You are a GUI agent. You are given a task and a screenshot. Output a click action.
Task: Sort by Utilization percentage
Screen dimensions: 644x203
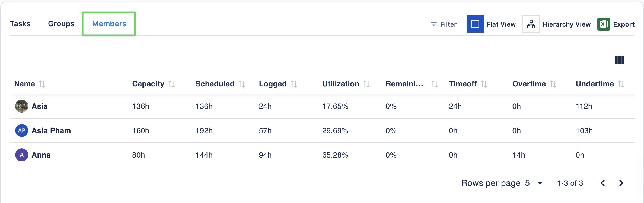point(366,84)
